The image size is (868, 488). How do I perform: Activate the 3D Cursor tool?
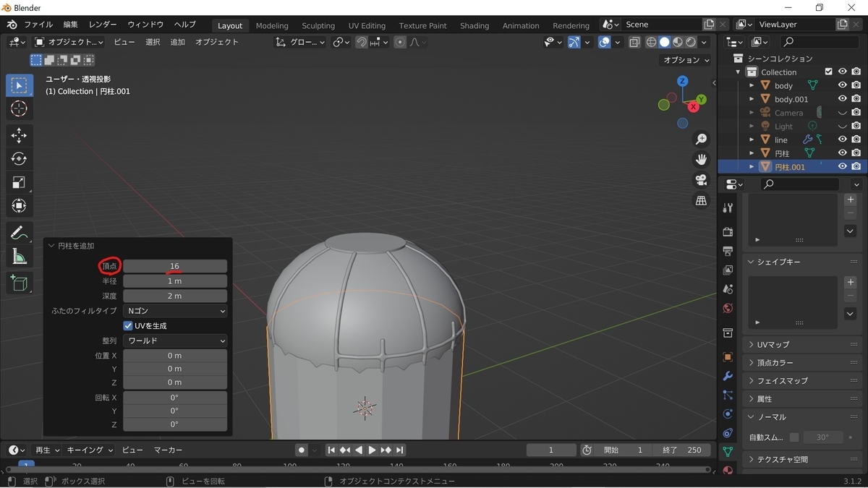[20, 108]
